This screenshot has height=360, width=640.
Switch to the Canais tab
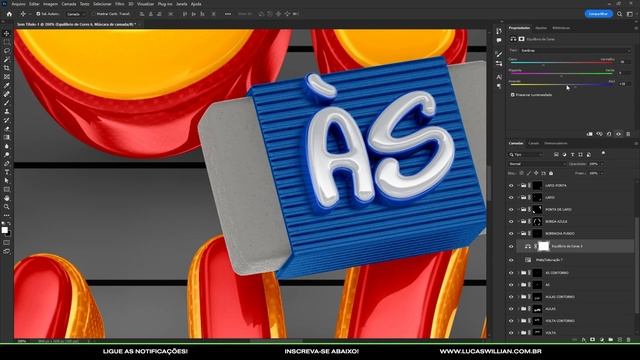click(x=534, y=143)
